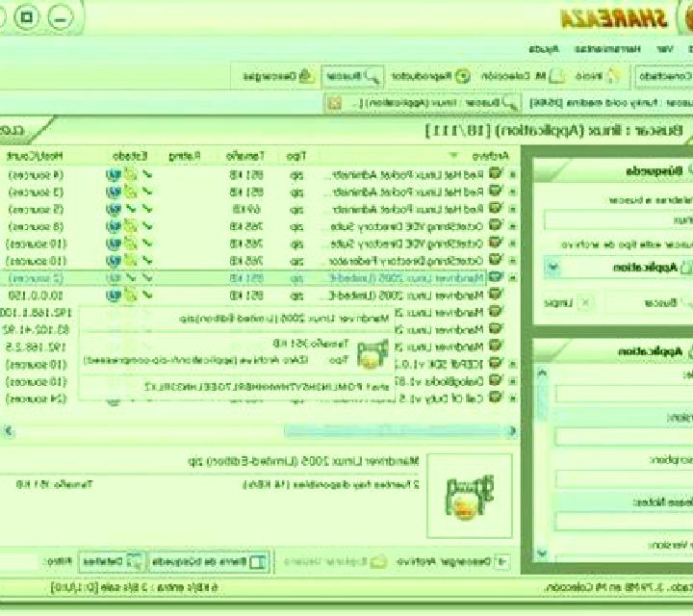Viewport: 693px width, 616px height.
Task: Click file icon of Call Of Duty row
Action: [x=496, y=398]
